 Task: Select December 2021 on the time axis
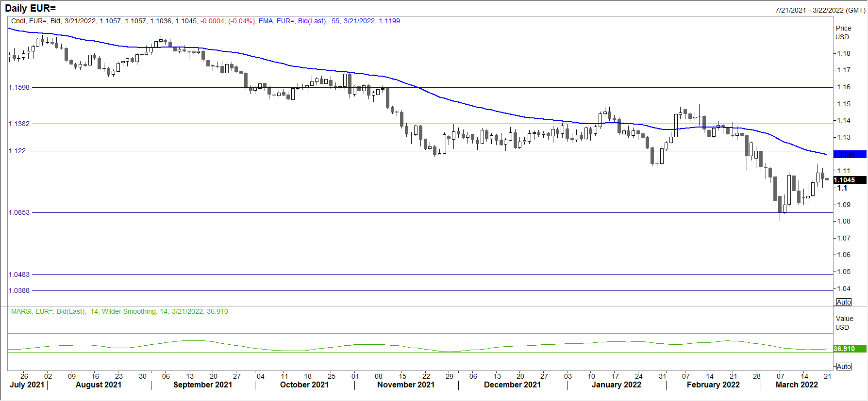(512, 385)
